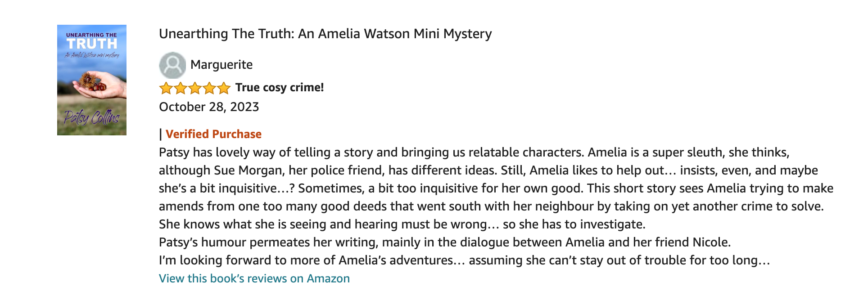The height and width of the screenshot is (304, 868).
Task: Click the "True cosy crime!" review headline
Action: pyautogui.click(x=280, y=87)
